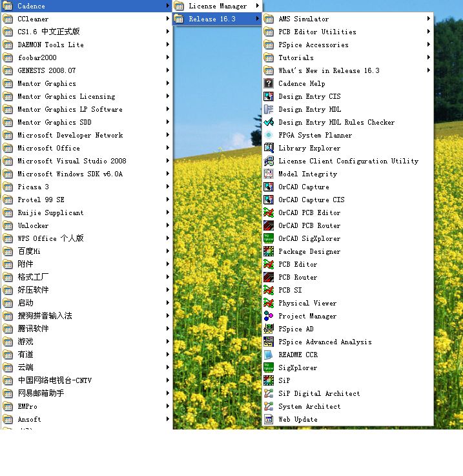This screenshot has width=463, height=476.
Task: Click the SiP icon
Action: 269,380
